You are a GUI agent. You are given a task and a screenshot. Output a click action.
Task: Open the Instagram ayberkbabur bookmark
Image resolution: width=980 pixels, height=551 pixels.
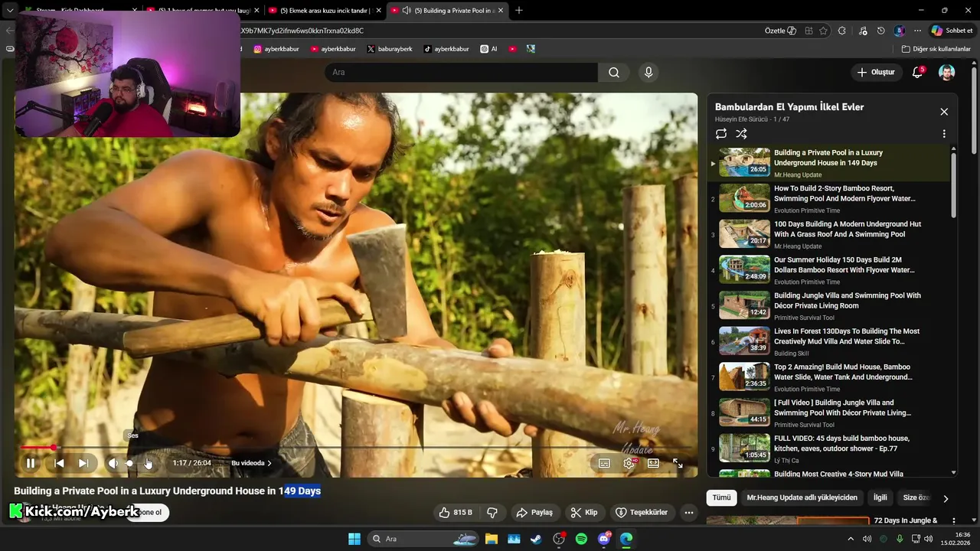276,49
